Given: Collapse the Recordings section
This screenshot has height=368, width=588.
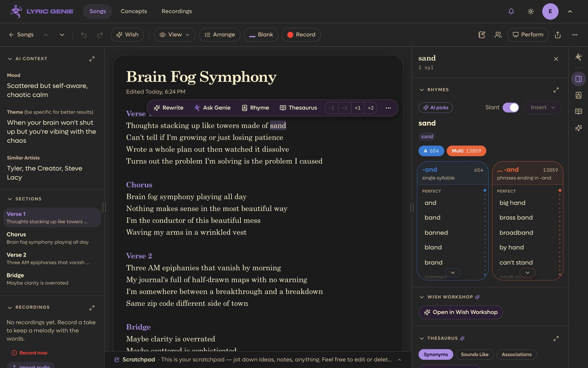Looking at the screenshot, I should 10,308.
